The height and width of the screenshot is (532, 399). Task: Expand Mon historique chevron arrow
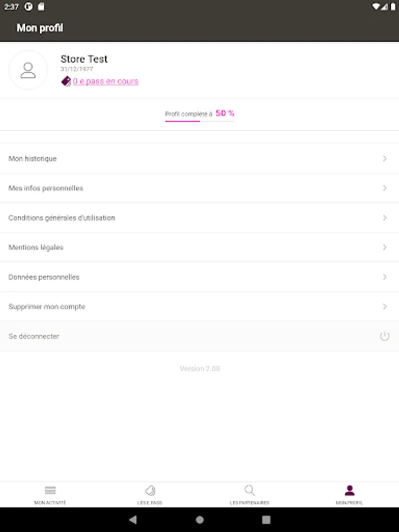pos(385,158)
